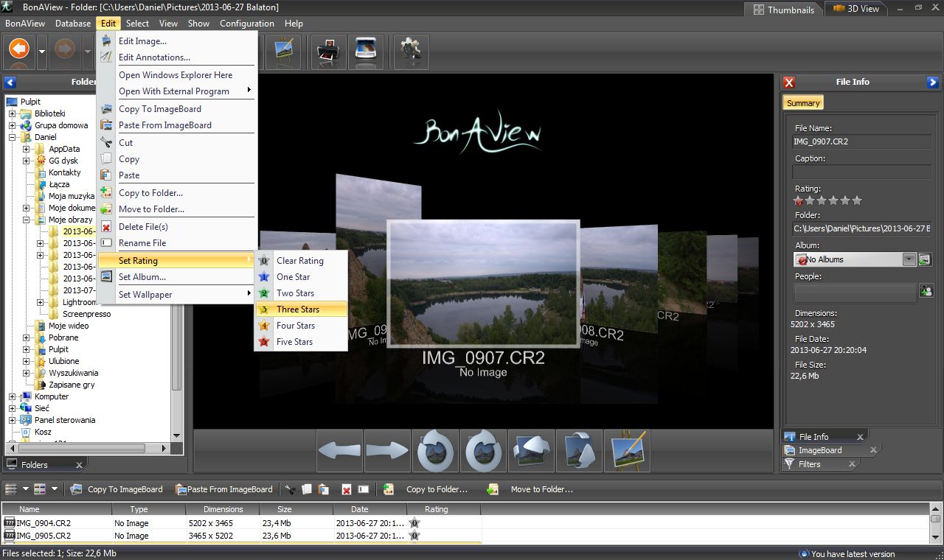Click the greyed Forward navigation arrow
Image resolution: width=944 pixels, height=560 pixels.
(64, 51)
